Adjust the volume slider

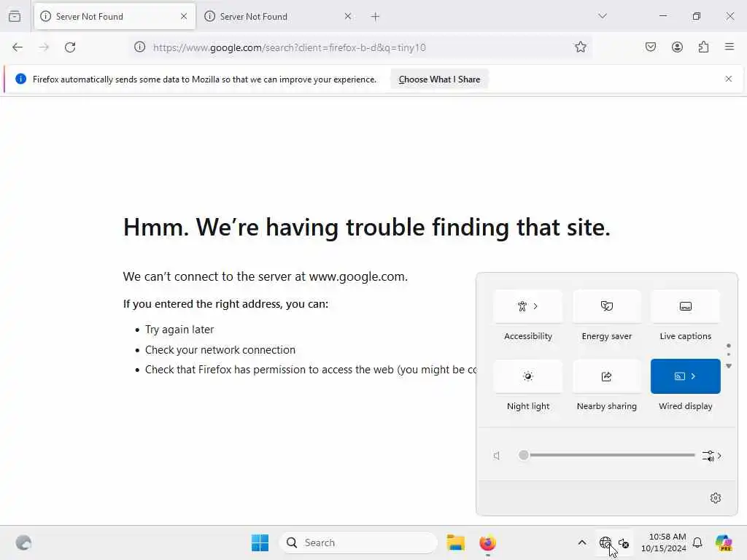(x=608, y=455)
